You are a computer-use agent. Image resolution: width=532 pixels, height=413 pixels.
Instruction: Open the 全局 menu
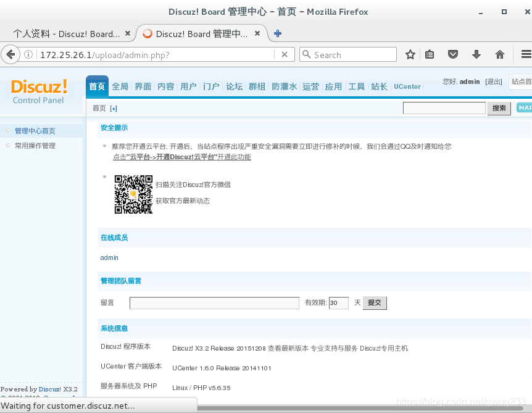point(120,86)
